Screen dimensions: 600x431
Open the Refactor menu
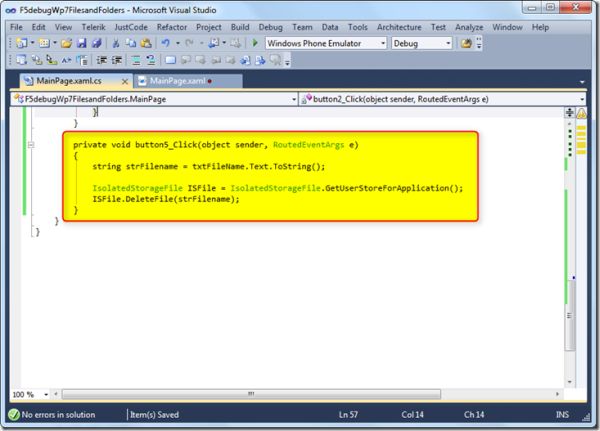click(172, 27)
